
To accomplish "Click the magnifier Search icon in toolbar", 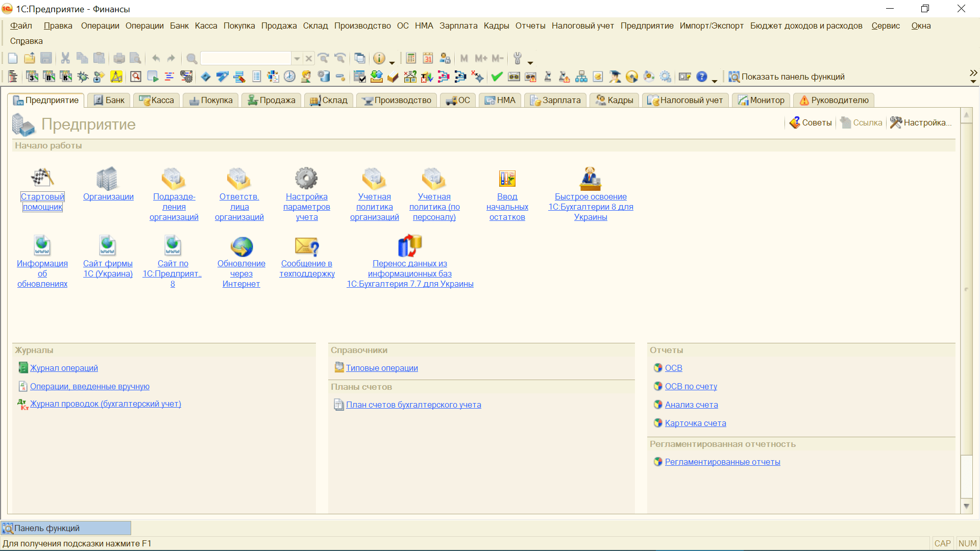I will tap(191, 58).
